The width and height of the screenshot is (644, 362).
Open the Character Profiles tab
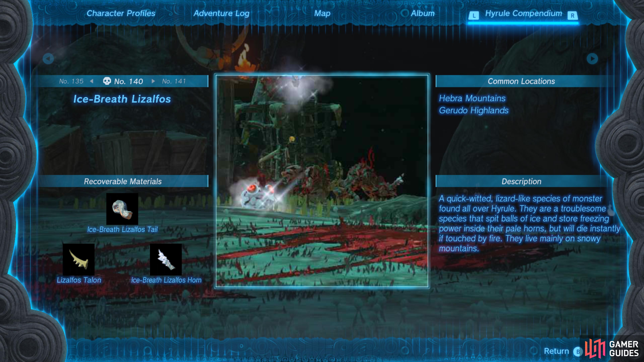tap(121, 13)
